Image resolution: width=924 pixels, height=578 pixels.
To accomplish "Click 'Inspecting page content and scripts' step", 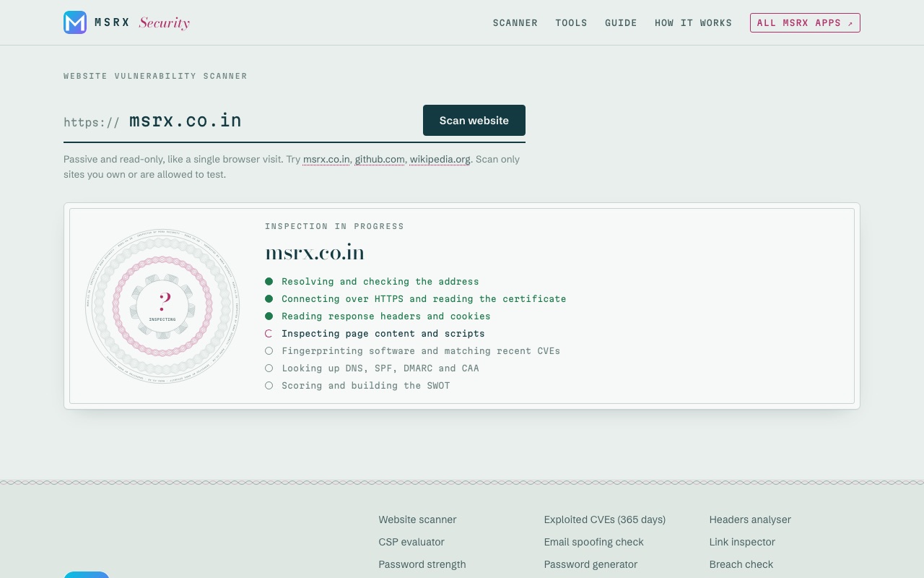I will tap(383, 334).
